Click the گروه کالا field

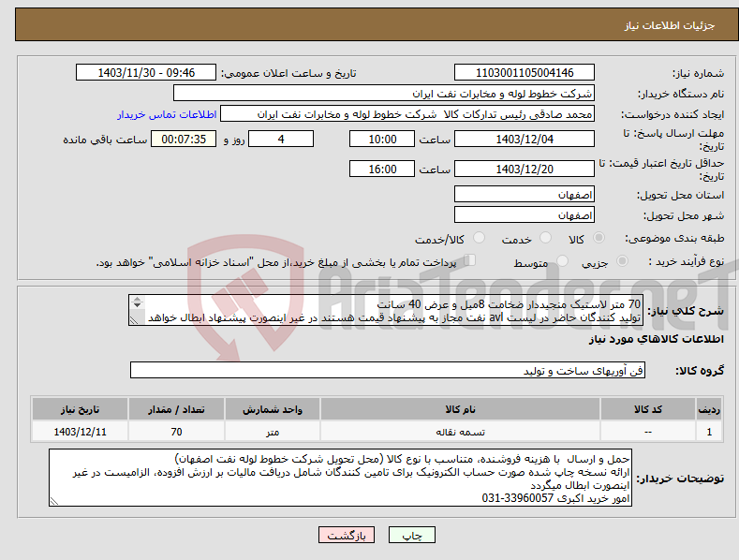click(x=388, y=371)
